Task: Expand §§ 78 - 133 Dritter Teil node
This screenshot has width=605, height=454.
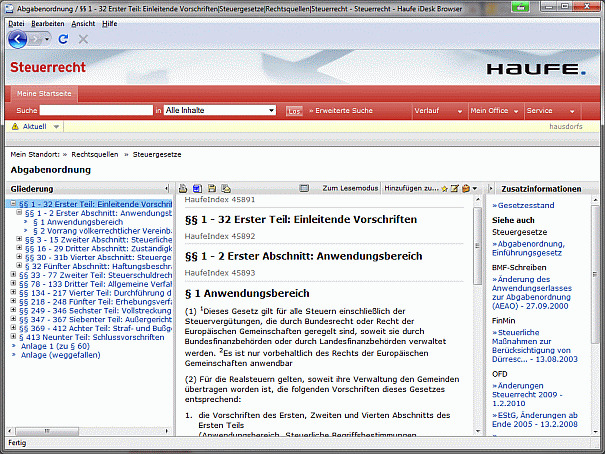Action: click(x=13, y=284)
